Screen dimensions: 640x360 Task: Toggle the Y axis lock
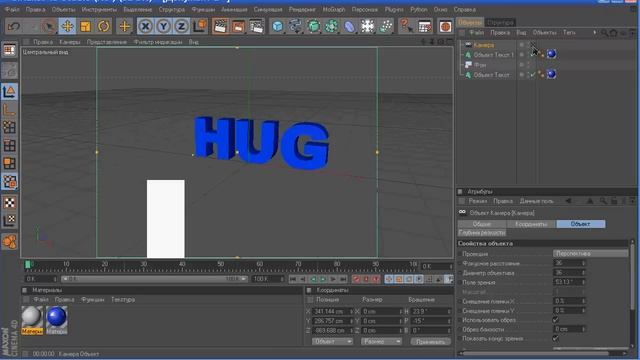point(163,27)
